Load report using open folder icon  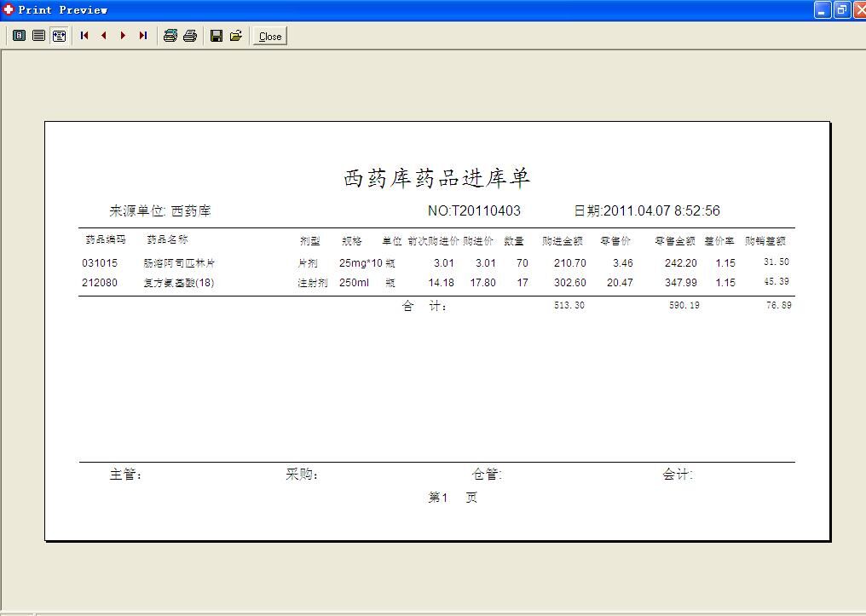click(x=236, y=36)
